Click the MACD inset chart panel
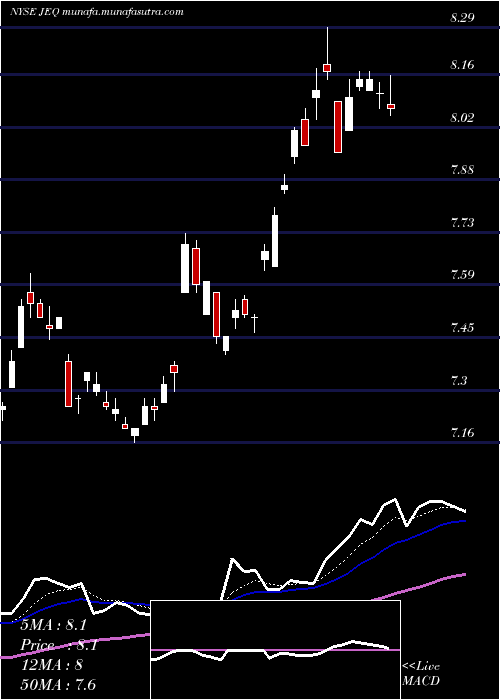Viewport: 500px width, 700px height. click(x=275, y=650)
